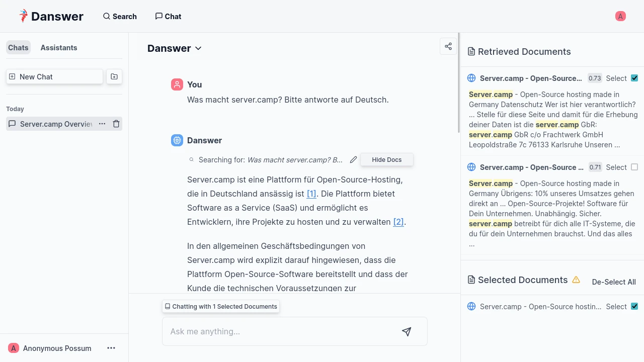Image resolution: width=644 pixels, height=362 pixels.
Task: Uncheck the checkbox under Selected Documents
Action: [634, 306]
